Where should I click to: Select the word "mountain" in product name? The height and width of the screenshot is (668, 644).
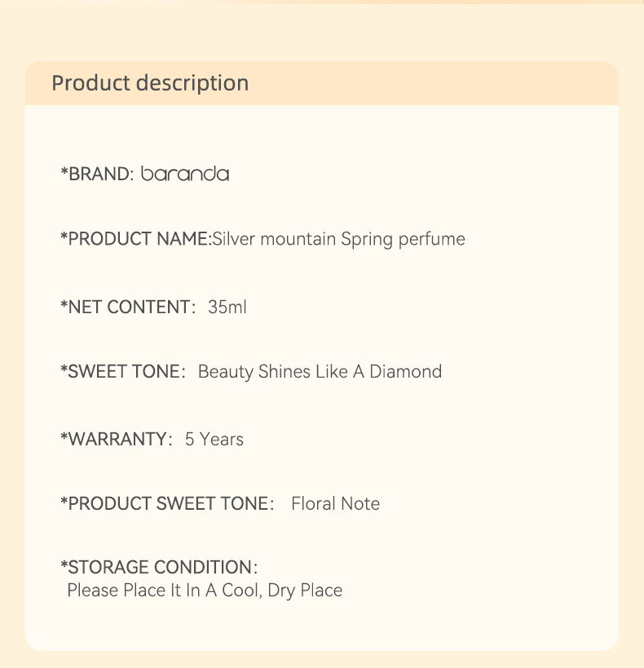tap(297, 239)
